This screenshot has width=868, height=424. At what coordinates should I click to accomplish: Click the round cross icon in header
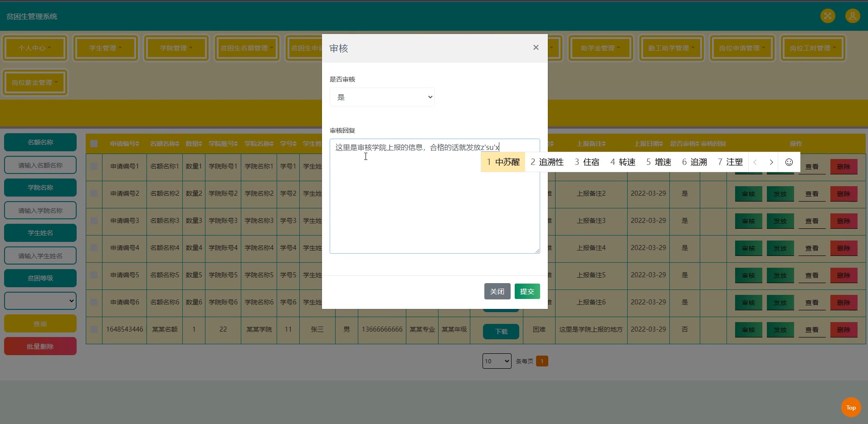click(828, 16)
